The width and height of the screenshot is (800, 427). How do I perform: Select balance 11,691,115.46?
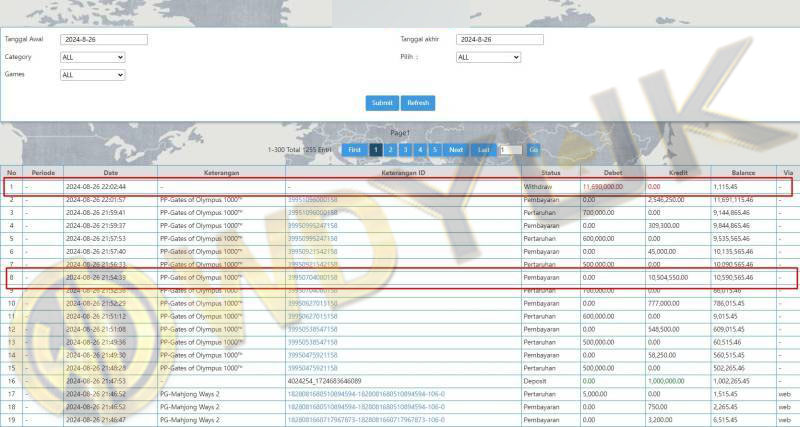pos(733,200)
